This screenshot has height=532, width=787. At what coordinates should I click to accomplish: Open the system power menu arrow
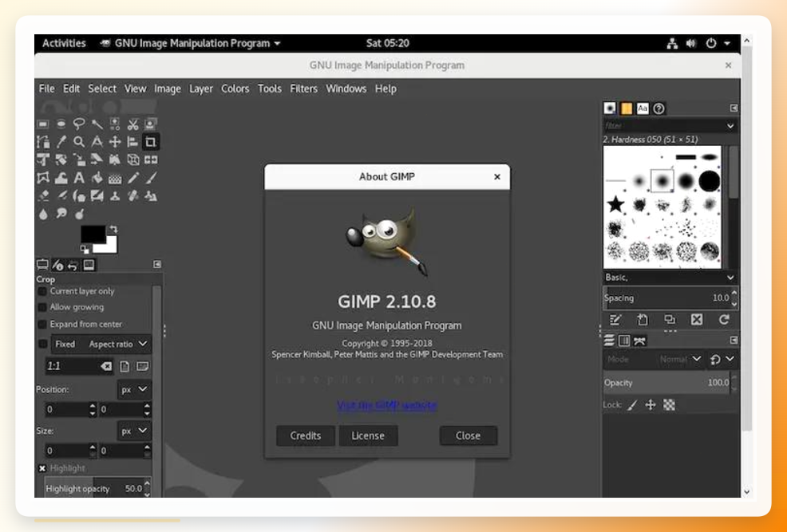coord(727,44)
